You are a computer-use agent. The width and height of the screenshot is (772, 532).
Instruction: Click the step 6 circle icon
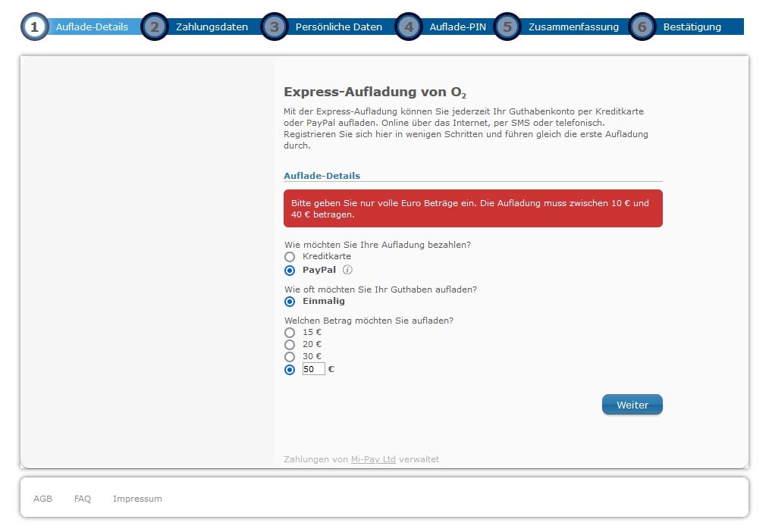[642, 27]
